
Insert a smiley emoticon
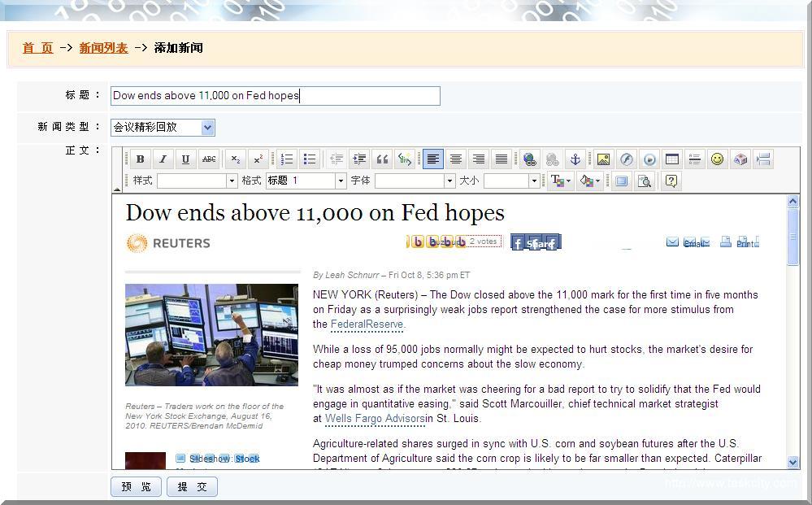(x=717, y=159)
